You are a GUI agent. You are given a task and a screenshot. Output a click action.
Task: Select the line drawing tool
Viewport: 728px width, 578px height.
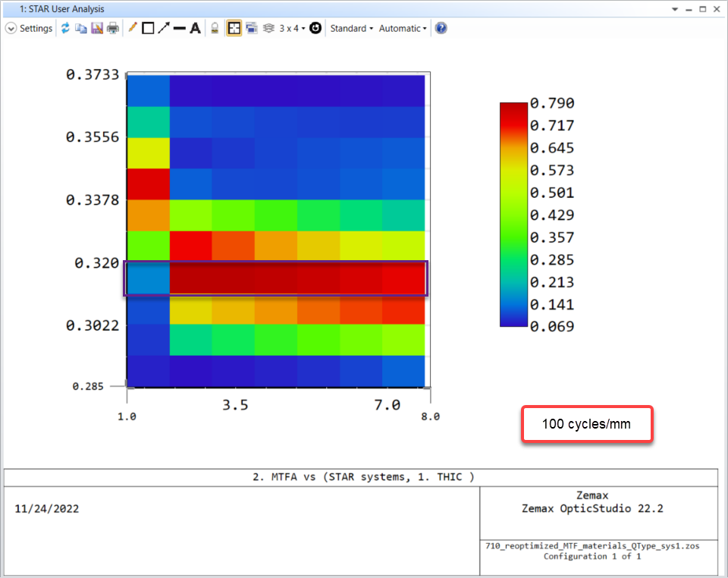point(179,28)
